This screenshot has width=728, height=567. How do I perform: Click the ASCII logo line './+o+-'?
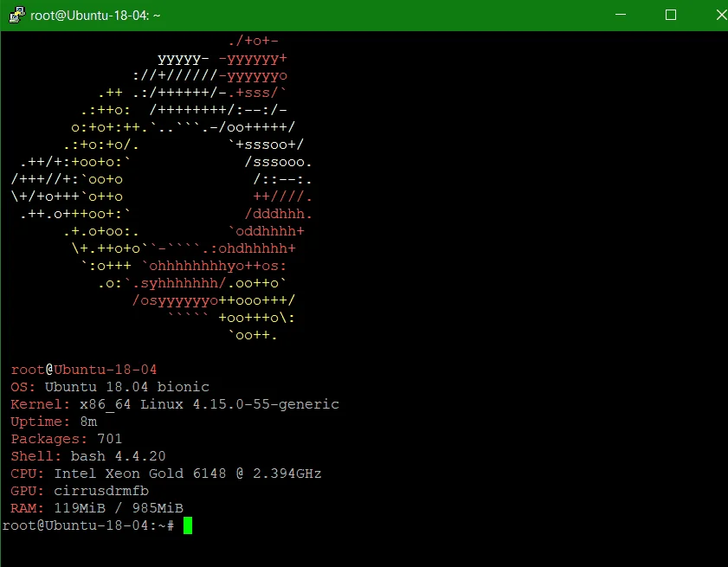click(x=253, y=41)
